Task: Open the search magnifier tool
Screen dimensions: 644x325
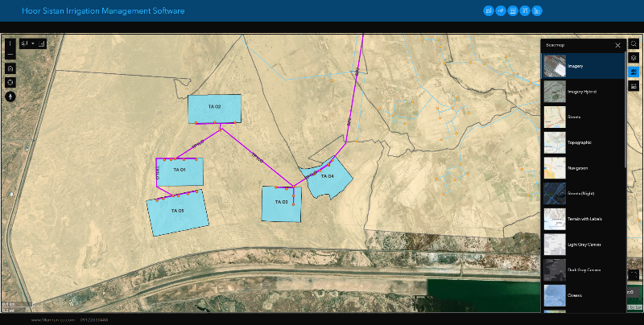Action: (634, 43)
